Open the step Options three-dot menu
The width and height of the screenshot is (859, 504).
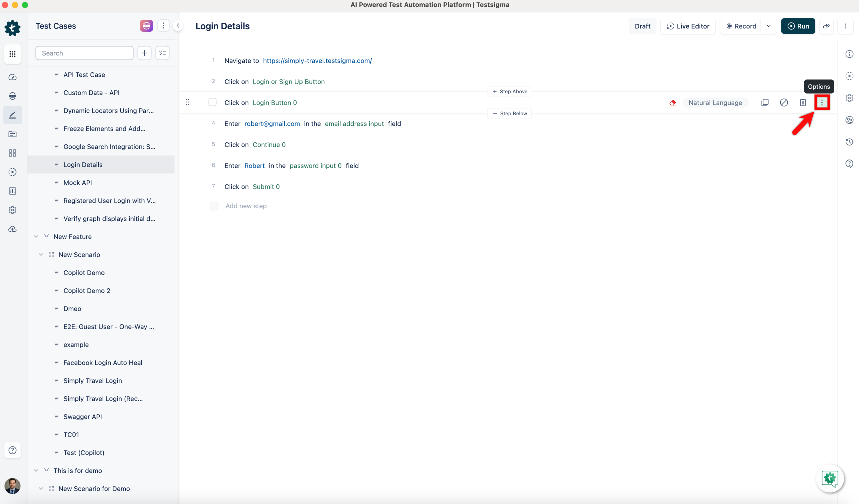coord(822,102)
